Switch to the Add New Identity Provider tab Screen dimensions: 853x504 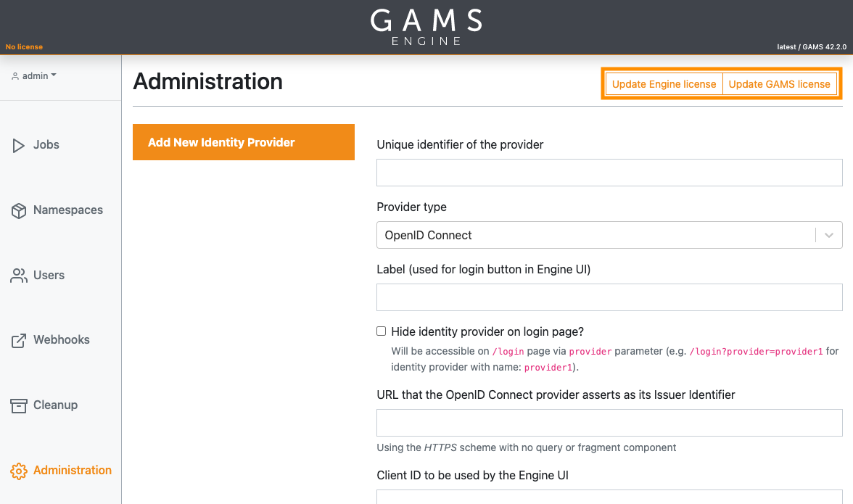tap(243, 142)
